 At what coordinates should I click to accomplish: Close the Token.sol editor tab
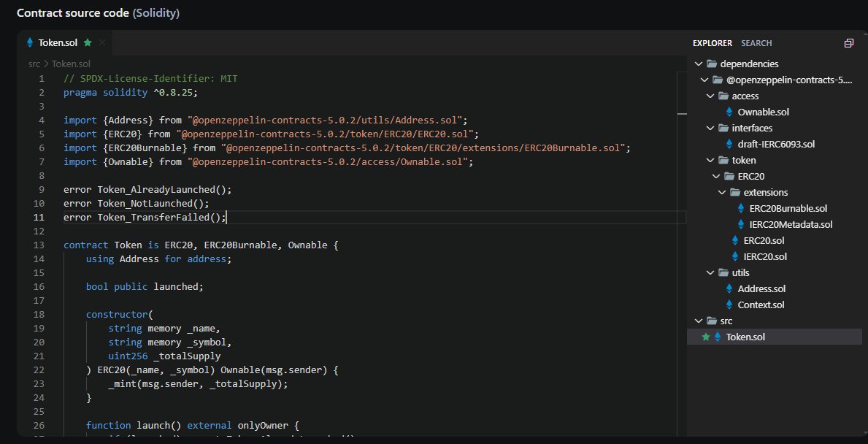pyautogui.click(x=102, y=42)
